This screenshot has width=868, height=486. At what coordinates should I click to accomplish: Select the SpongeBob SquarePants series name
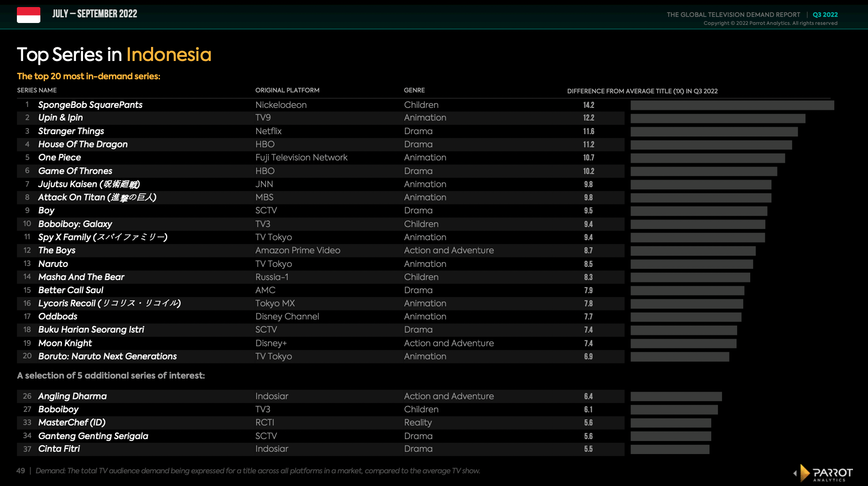[x=90, y=105]
